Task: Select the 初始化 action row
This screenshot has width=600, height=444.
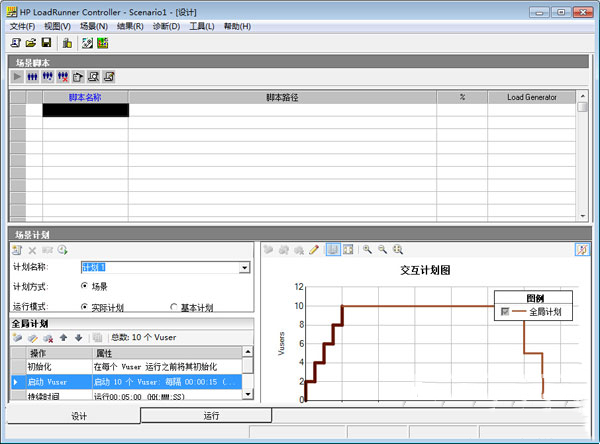Action: pos(127,367)
